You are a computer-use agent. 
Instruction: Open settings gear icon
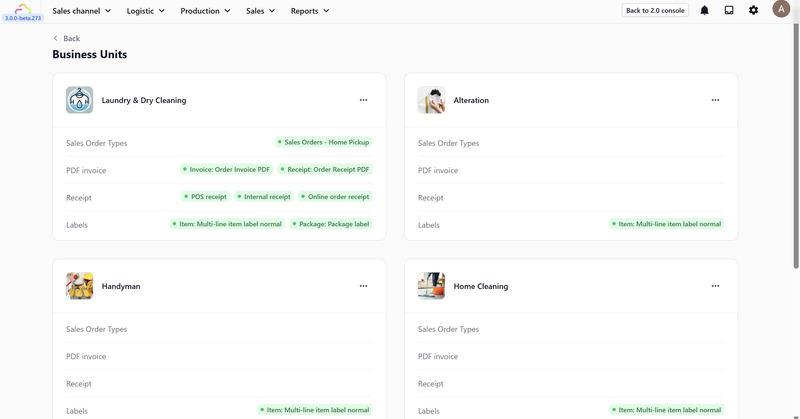click(753, 10)
